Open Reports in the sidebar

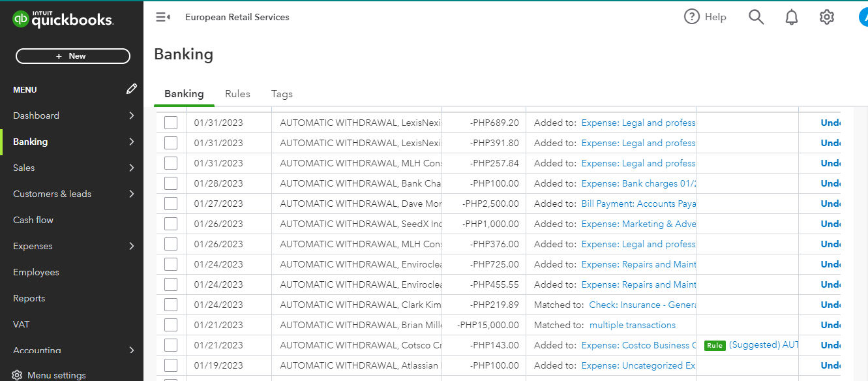click(x=29, y=298)
